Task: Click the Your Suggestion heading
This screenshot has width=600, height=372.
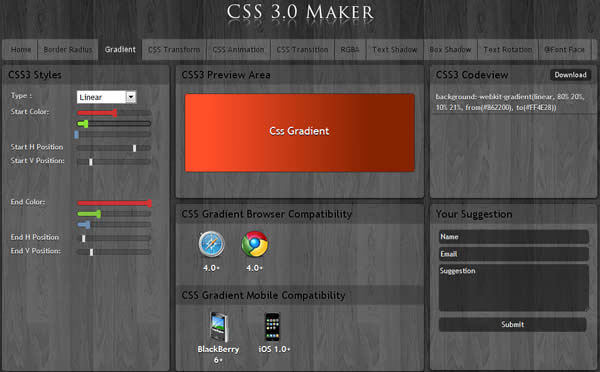Action: (x=474, y=214)
